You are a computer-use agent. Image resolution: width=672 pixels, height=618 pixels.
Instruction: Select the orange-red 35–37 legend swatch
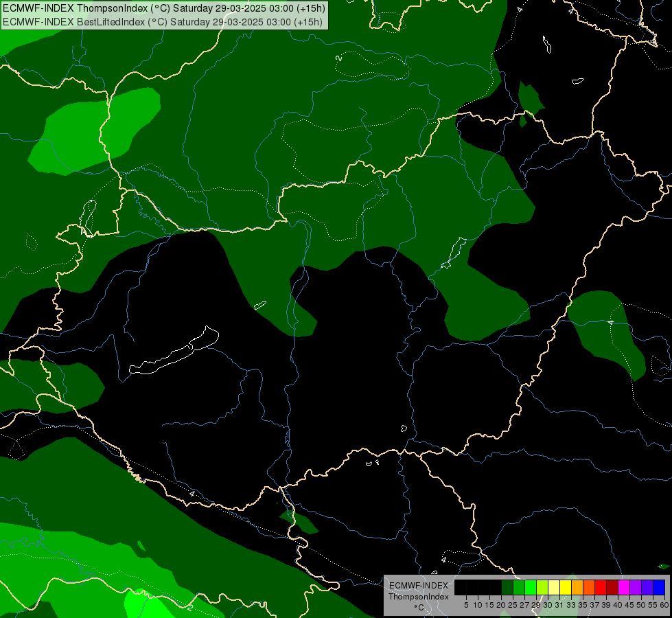(x=589, y=587)
